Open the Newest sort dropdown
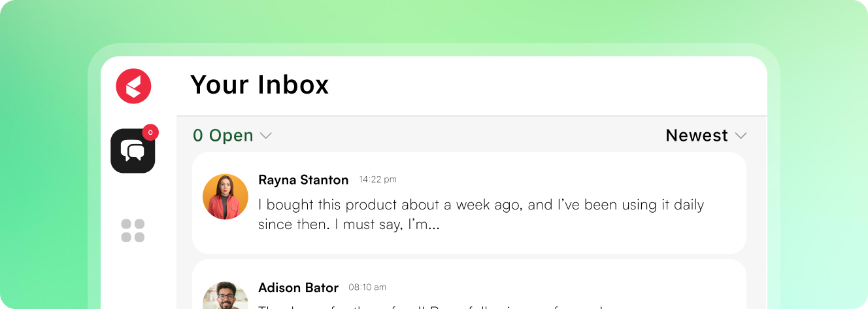This screenshot has width=868, height=309. click(x=706, y=136)
